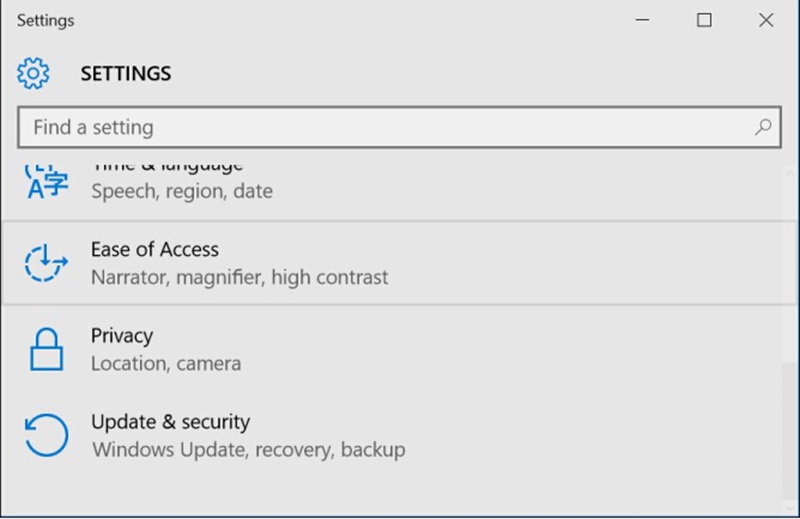This screenshot has height=519, width=800.
Task: Minimize the Settings window
Action: (642, 20)
